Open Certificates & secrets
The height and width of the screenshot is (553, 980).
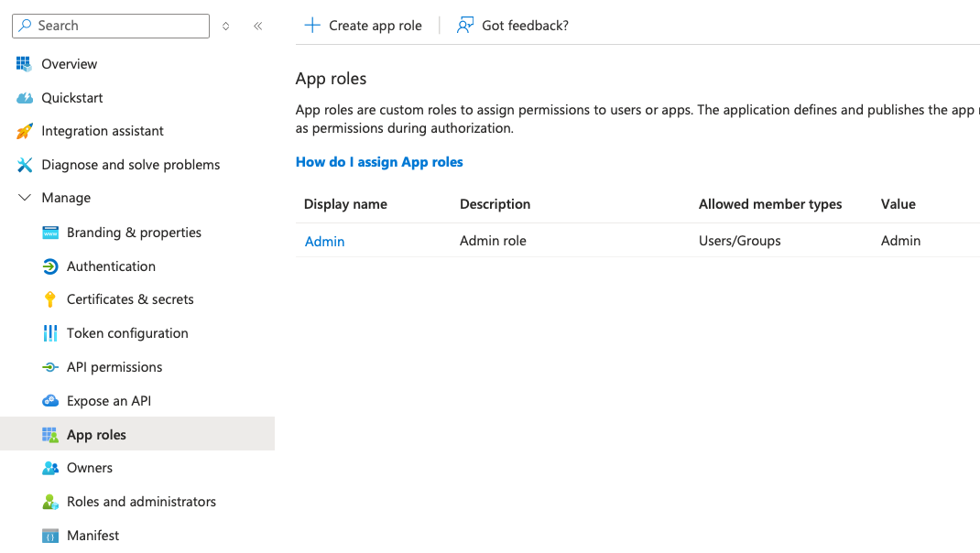tap(130, 299)
